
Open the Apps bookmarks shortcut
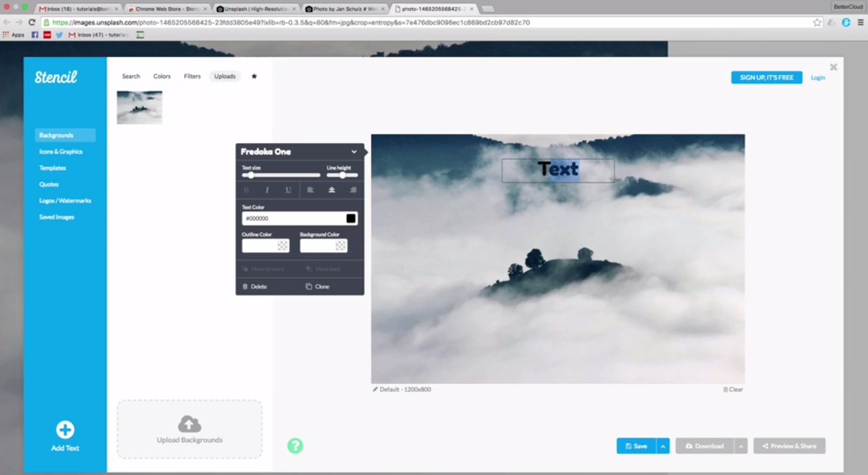pyautogui.click(x=14, y=35)
